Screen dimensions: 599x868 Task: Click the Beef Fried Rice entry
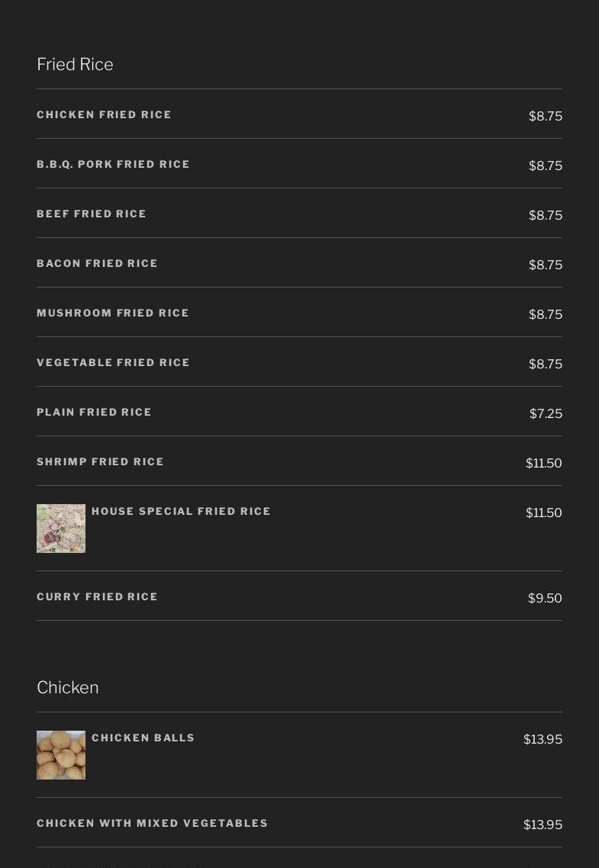tap(92, 214)
